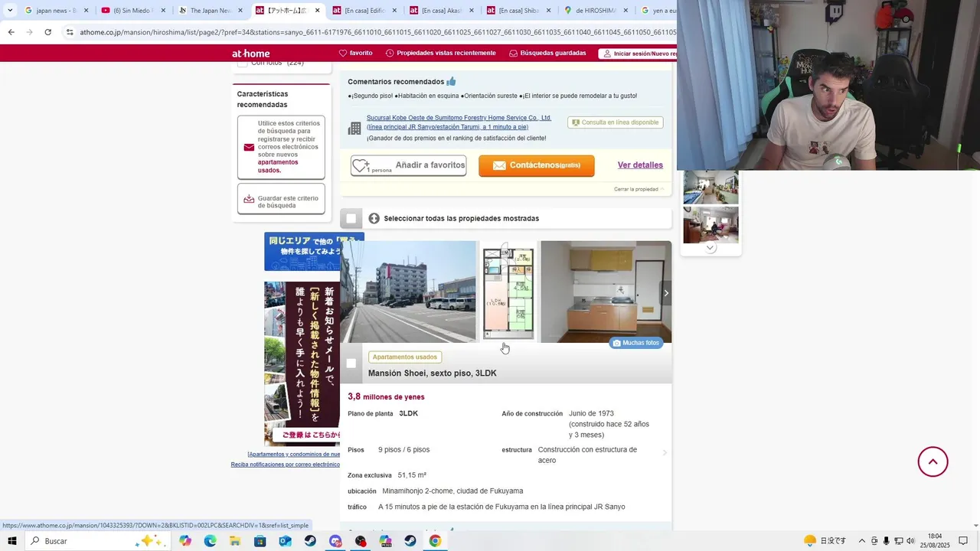Image resolution: width=980 pixels, height=551 pixels.
Task: Click Añadir a favoritos button
Action: point(408,166)
